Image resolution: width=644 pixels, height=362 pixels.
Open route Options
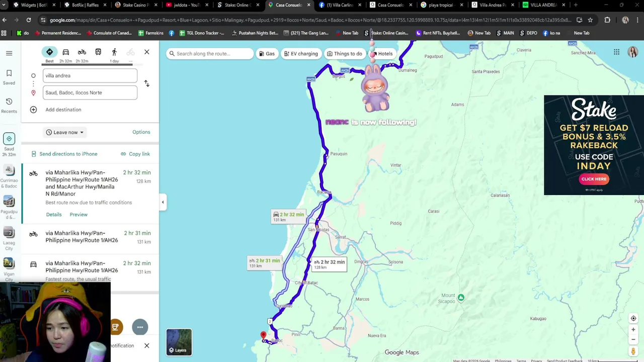coord(141,132)
